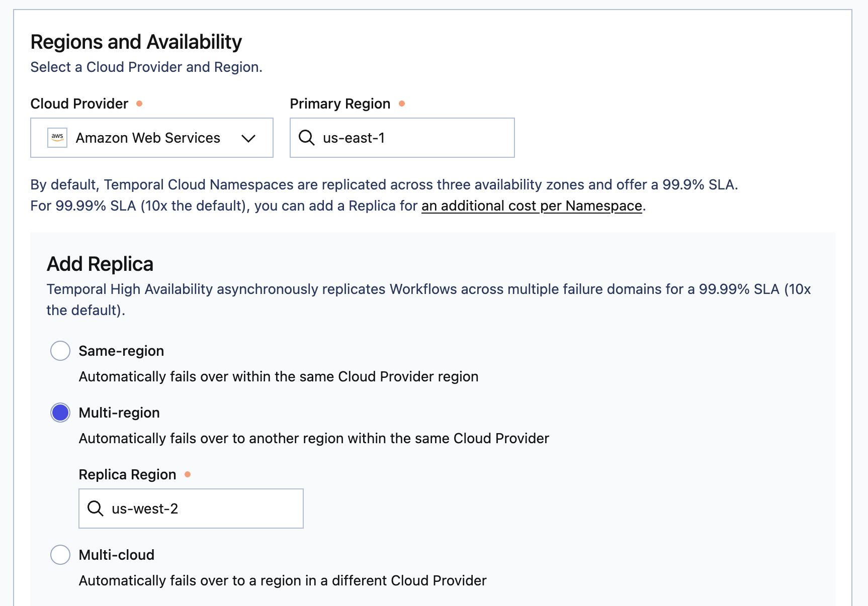Click the Add Replica section heading
Viewport: 868px width, 606px height.
(x=100, y=263)
